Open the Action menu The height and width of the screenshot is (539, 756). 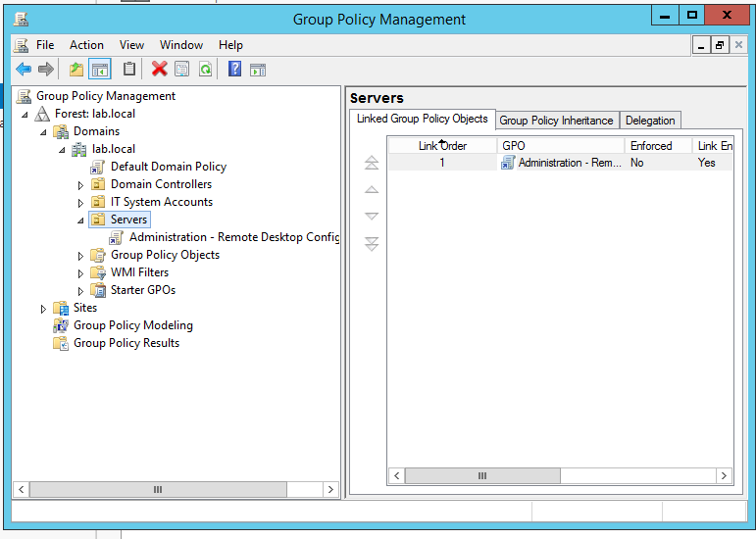(x=86, y=45)
